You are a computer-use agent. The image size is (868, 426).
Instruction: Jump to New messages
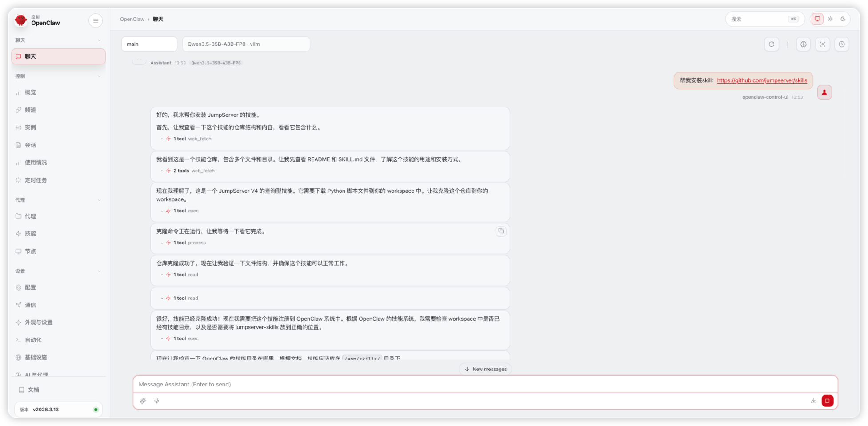point(485,369)
